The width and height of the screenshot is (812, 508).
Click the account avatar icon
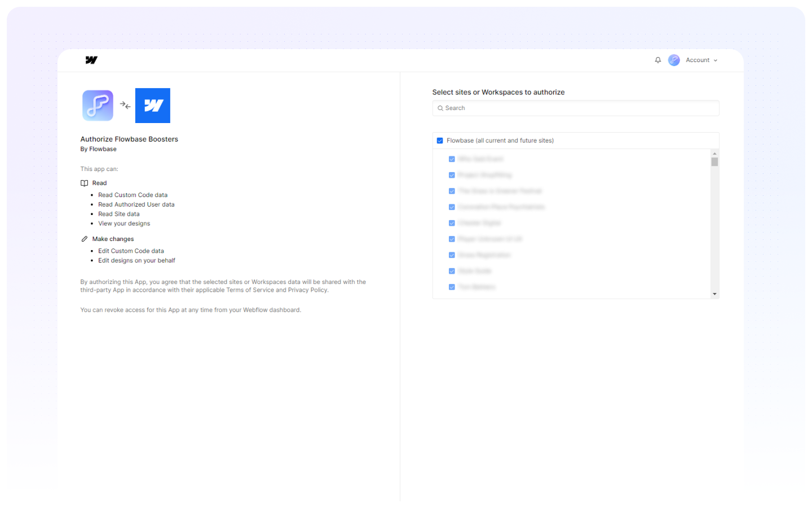point(674,60)
